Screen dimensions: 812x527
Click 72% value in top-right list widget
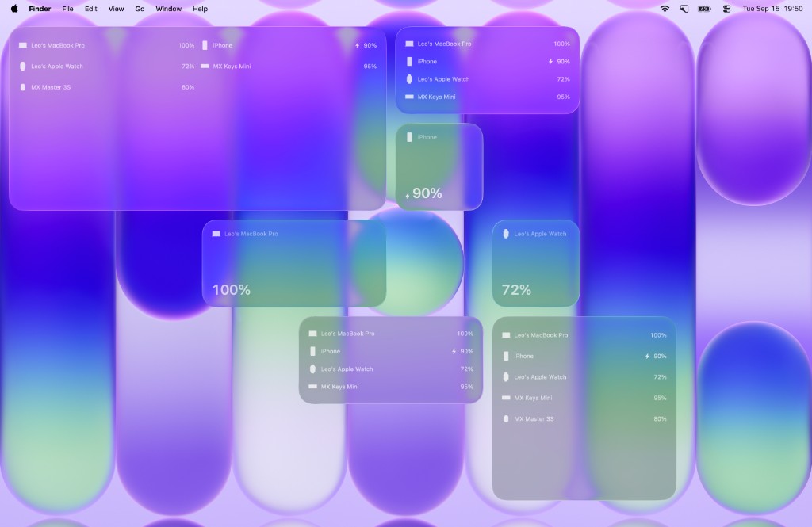click(x=564, y=79)
